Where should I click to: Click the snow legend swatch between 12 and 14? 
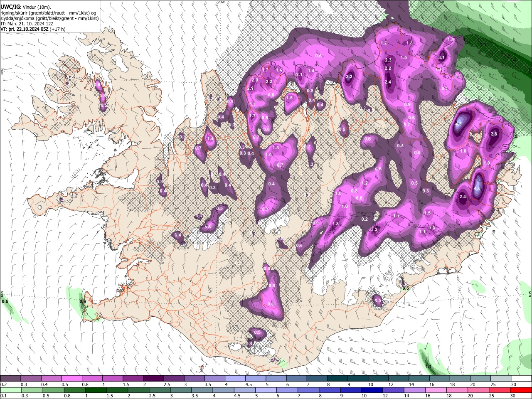tap(398, 379)
